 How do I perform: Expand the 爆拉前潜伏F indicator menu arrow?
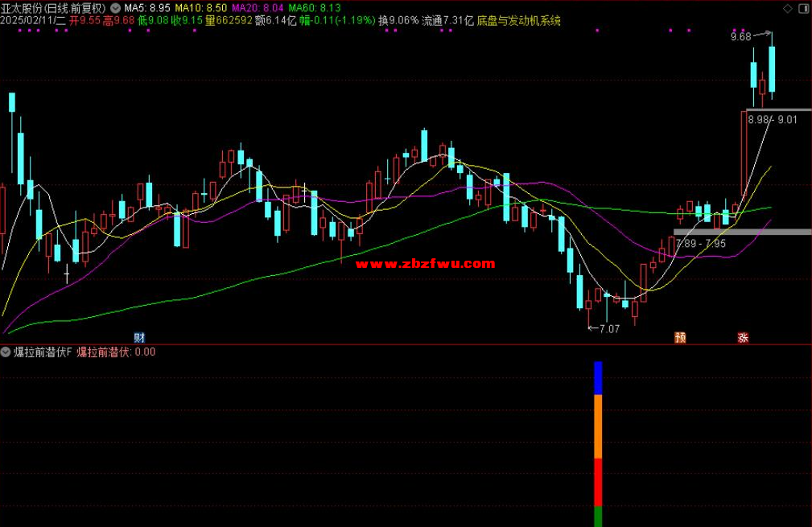(6, 352)
